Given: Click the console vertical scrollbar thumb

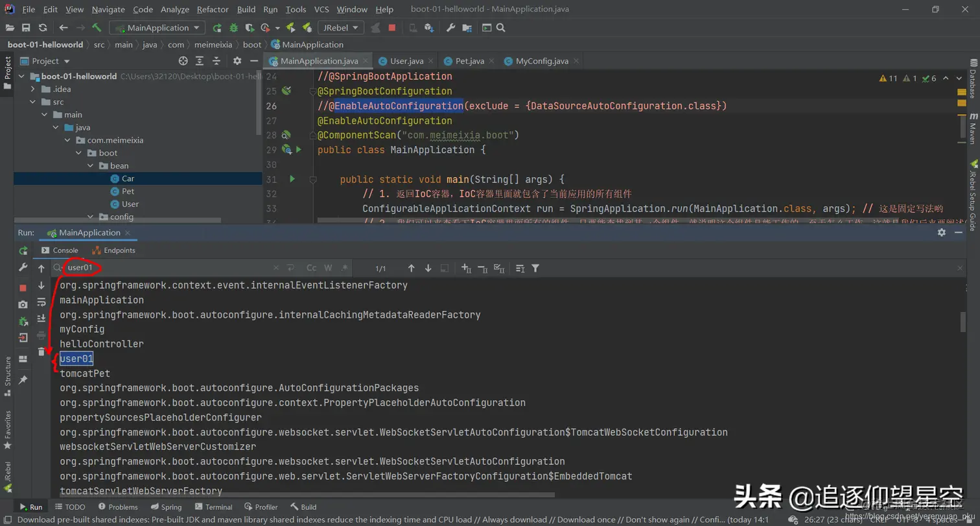Looking at the screenshot, I should click(x=963, y=322).
